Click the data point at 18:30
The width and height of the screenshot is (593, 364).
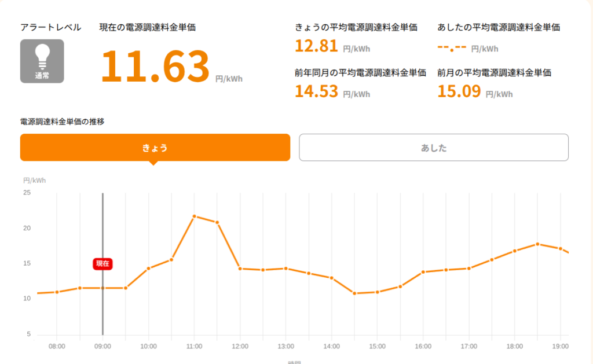click(537, 244)
